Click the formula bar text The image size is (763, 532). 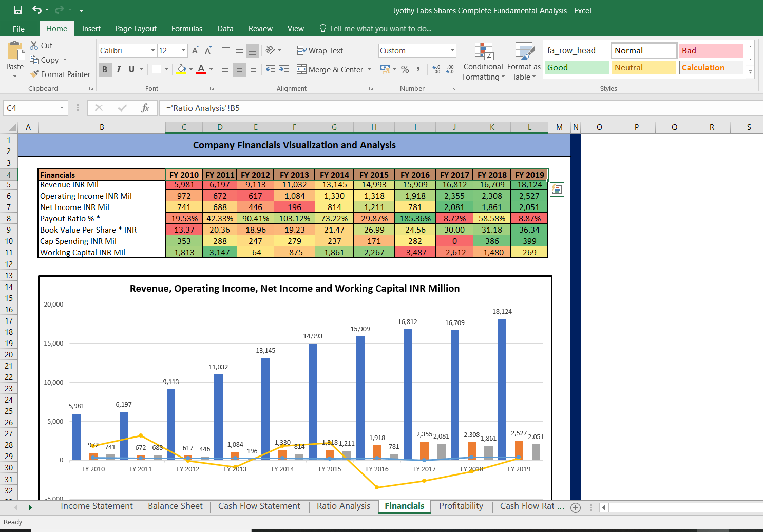203,108
